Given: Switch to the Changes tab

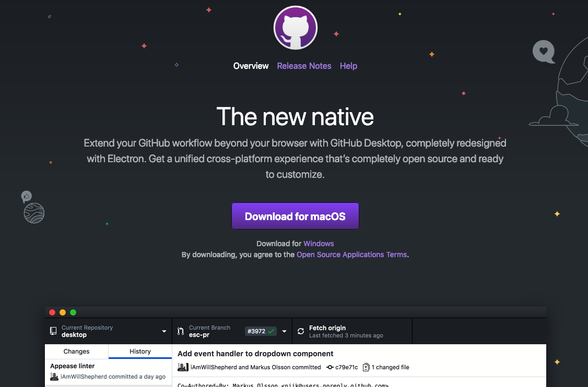Looking at the screenshot, I should (x=76, y=352).
